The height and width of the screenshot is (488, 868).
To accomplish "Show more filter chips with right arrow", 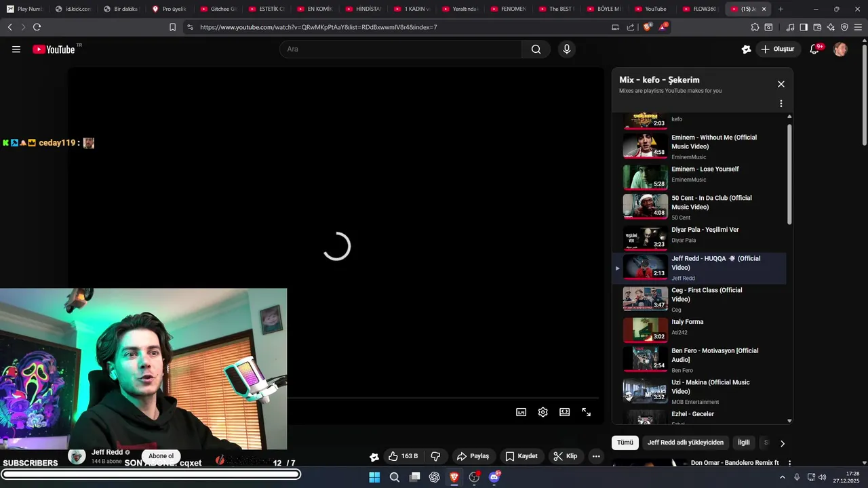I will (782, 443).
